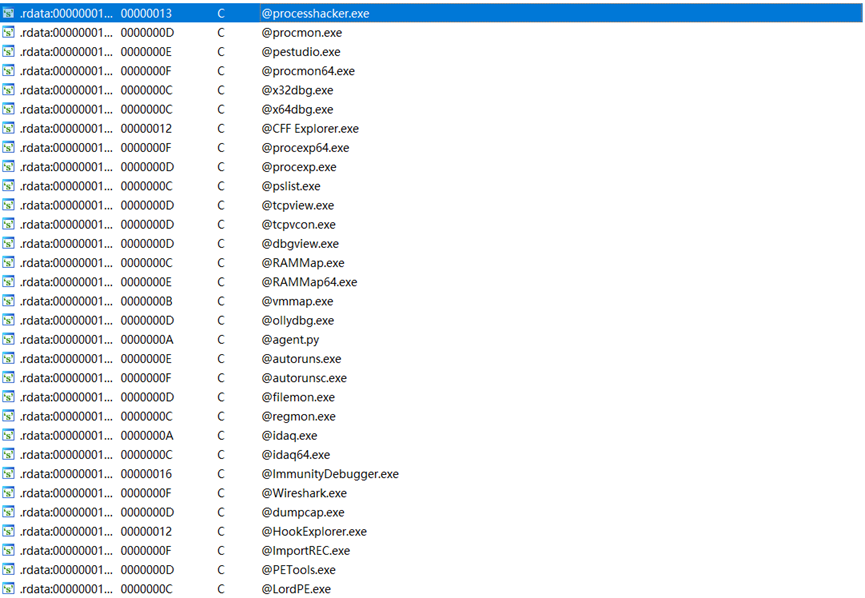Click the @autoruns.exe string
The width and height of the screenshot is (865, 598).
click(x=301, y=359)
